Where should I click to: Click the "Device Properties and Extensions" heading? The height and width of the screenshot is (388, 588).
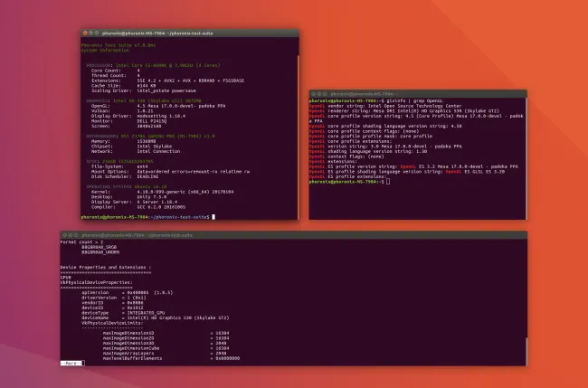point(106,268)
